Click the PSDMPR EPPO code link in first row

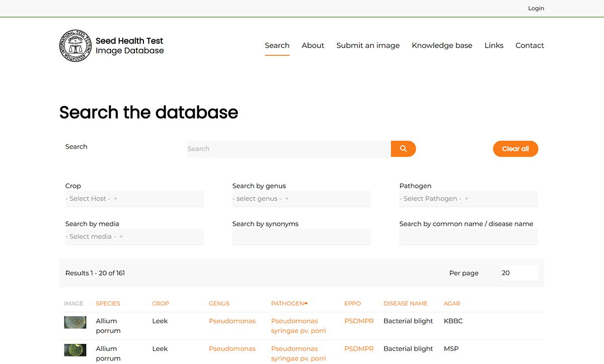359,321
